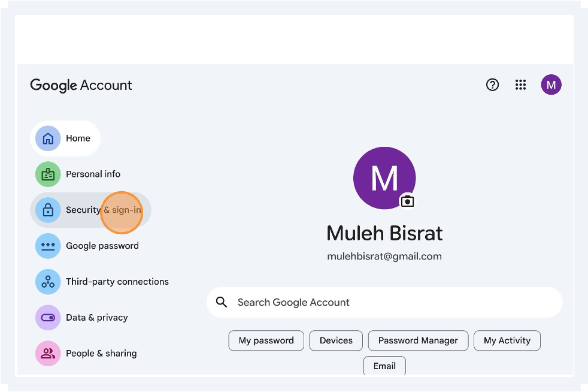Open the Google apps grid launcher

point(520,85)
